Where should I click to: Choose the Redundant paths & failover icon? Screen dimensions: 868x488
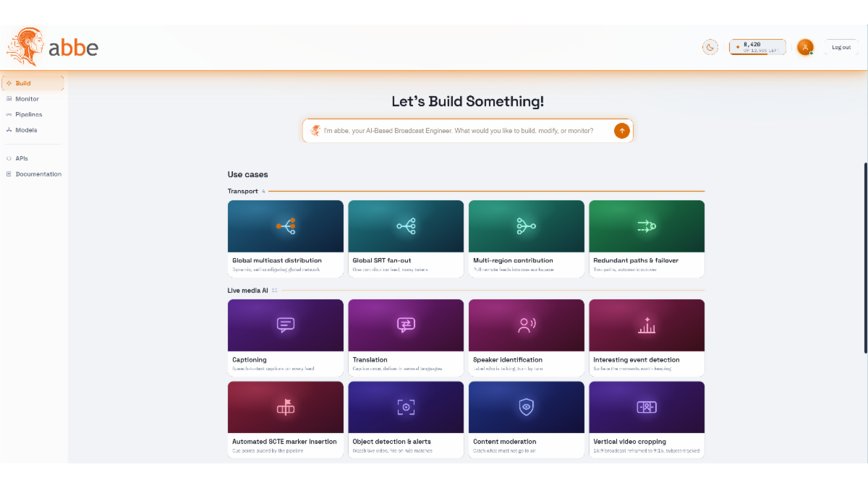[646, 226]
